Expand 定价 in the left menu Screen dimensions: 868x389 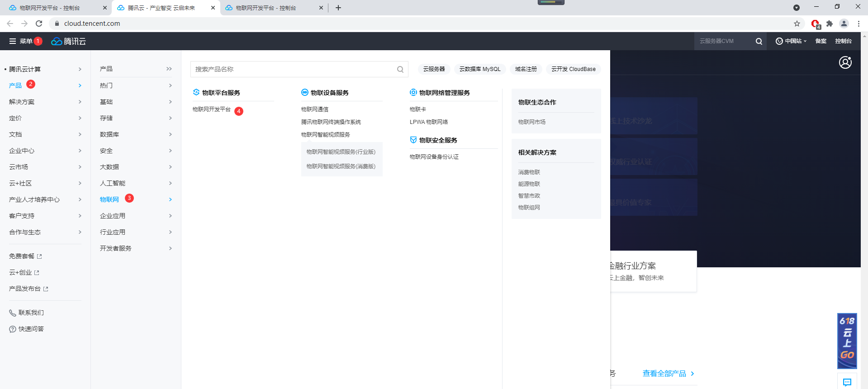pyautogui.click(x=45, y=118)
